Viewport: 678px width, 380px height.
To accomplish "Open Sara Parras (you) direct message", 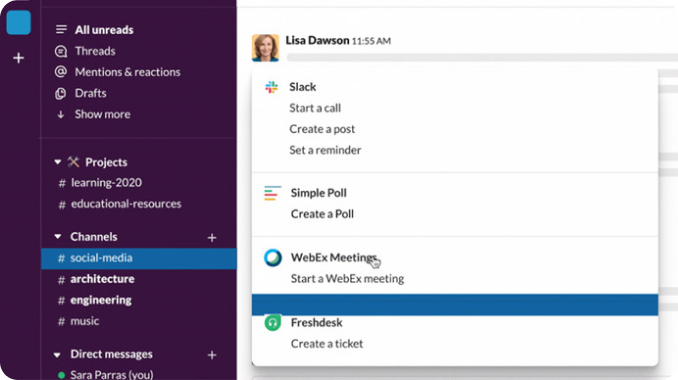I will coord(112,374).
